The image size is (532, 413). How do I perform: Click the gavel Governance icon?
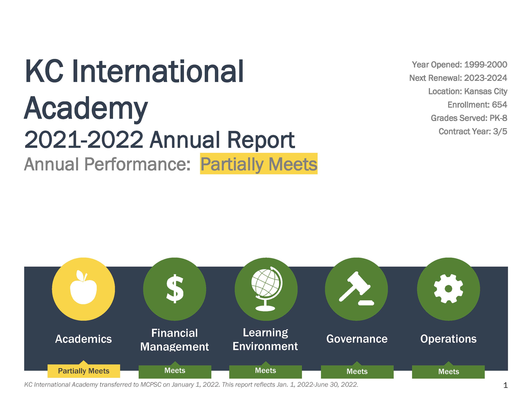[x=356, y=289]
